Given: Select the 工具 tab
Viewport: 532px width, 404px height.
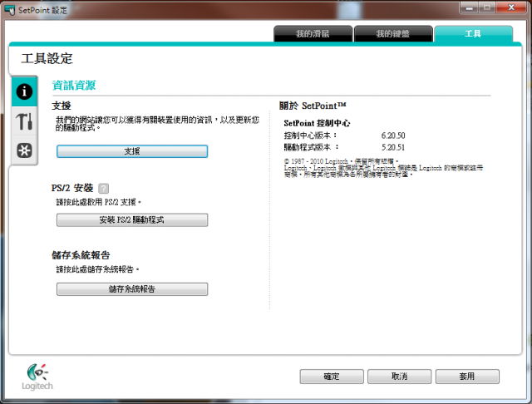Looking at the screenshot, I should 473,33.
